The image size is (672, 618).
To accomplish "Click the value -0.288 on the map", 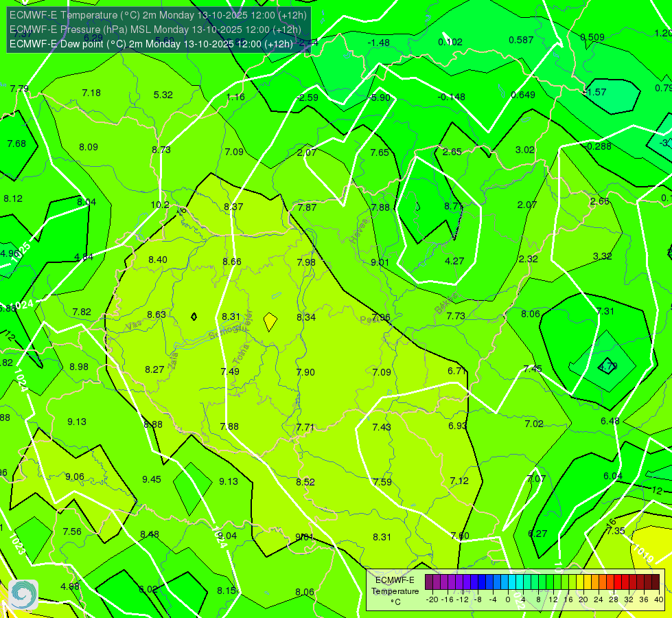I will (599, 147).
